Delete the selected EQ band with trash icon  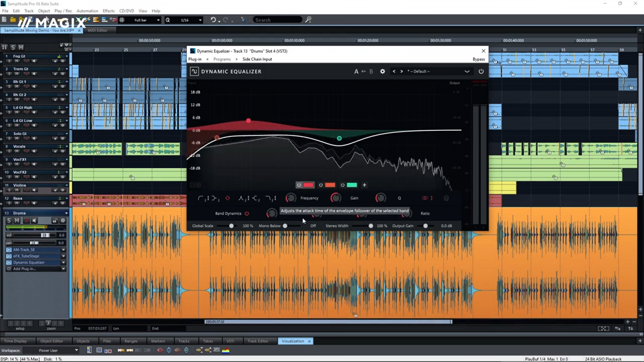tap(446, 198)
